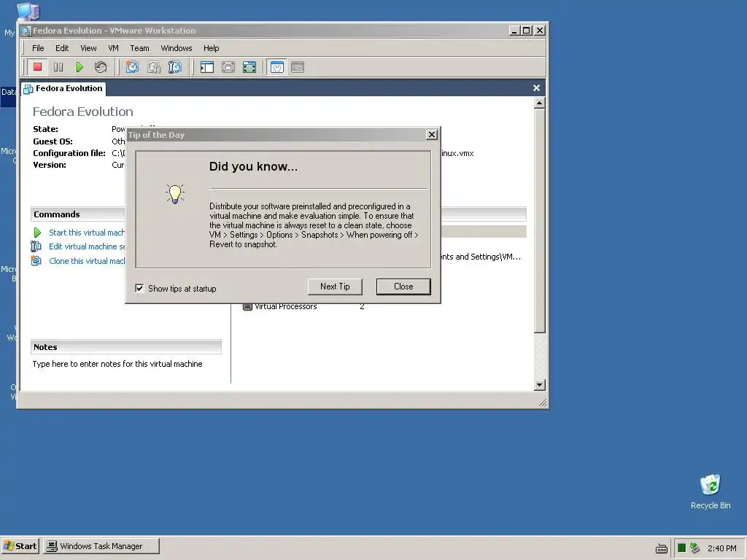
Task: Click Start this virtual machine link
Action: (87, 233)
